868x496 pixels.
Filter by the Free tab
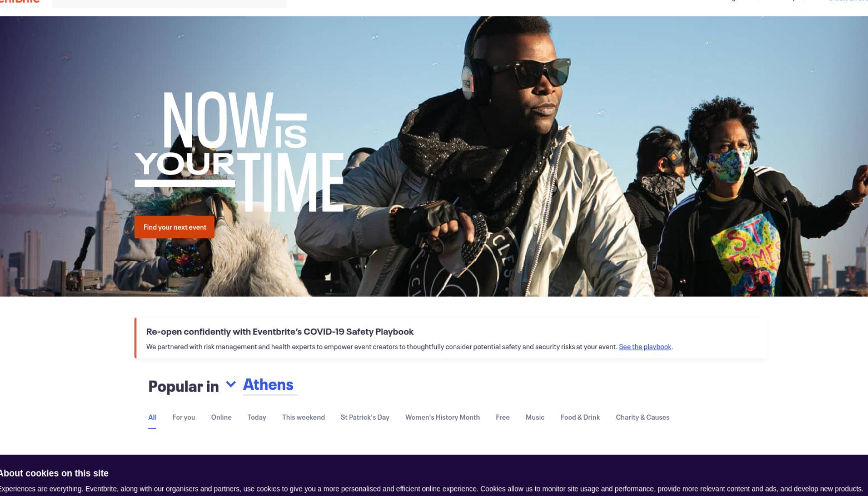pos(503,417)
